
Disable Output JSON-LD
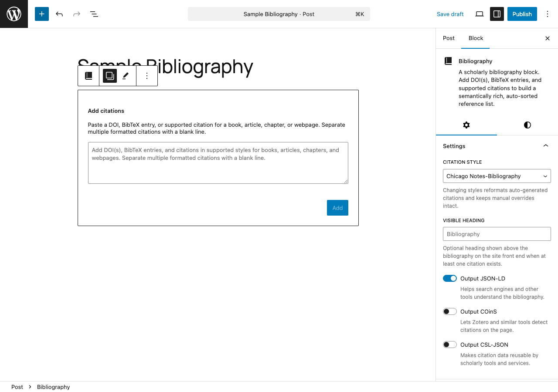point(449,278)
